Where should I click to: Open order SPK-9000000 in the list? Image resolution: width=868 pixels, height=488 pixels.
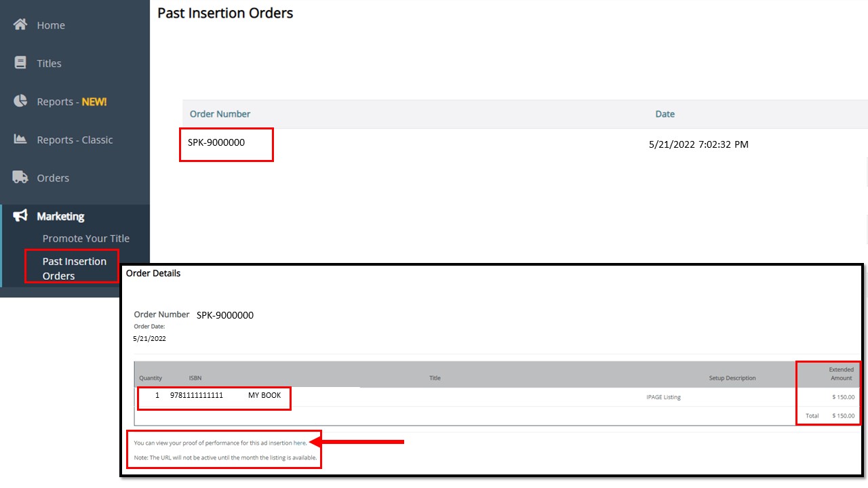pos(216,143)
